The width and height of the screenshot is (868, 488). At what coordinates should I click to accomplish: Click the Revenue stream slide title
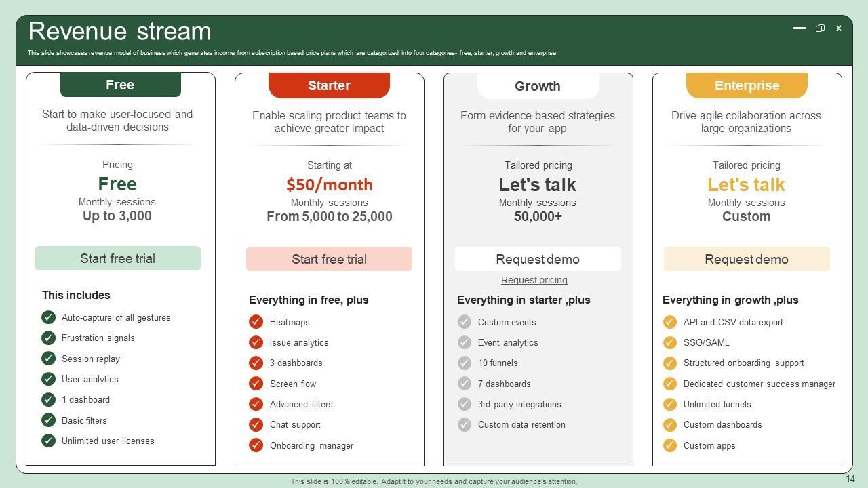pyautogui.click(x=120, y=31)
